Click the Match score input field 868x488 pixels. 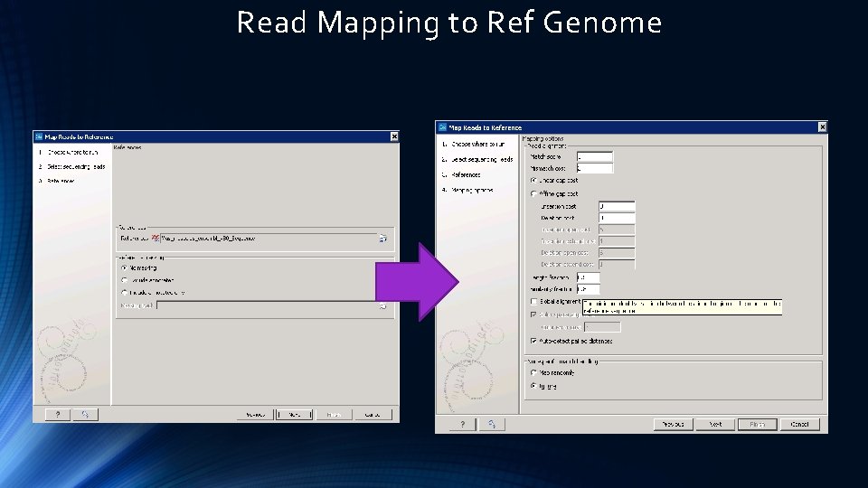(x=595, y=156)
